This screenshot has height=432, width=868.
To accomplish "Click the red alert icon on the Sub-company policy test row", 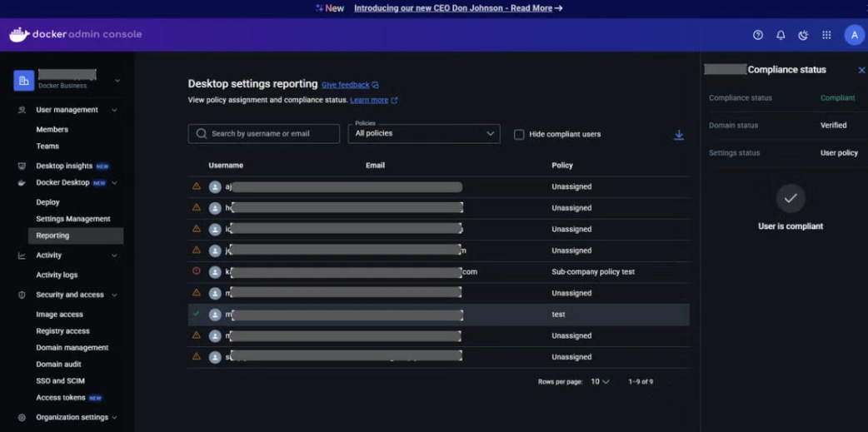I will (x=196, y=271).
